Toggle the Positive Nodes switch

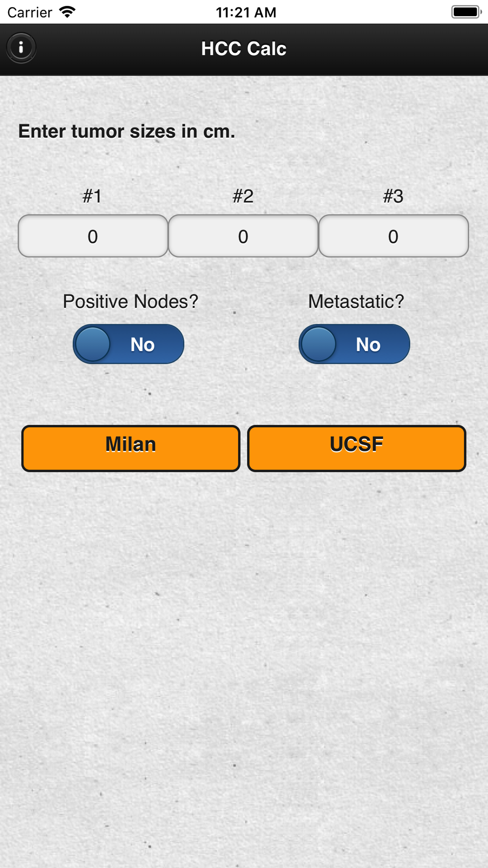[128, 344]
